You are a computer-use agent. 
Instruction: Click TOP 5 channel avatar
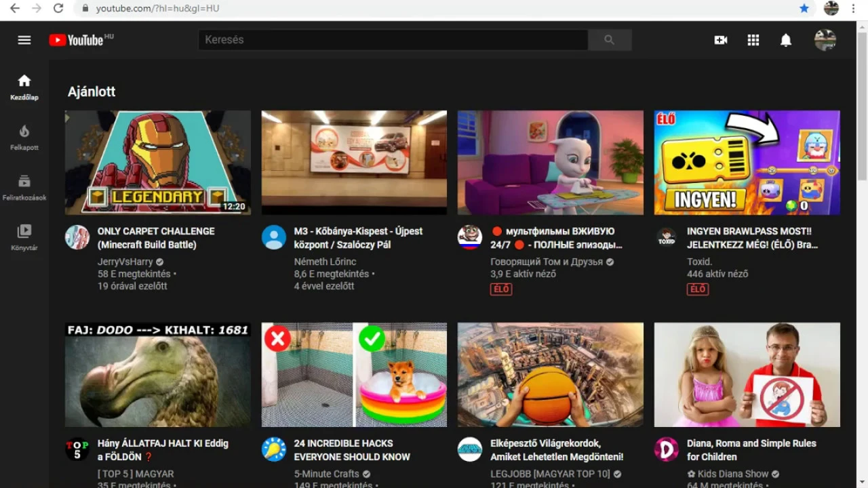point(77,449)
